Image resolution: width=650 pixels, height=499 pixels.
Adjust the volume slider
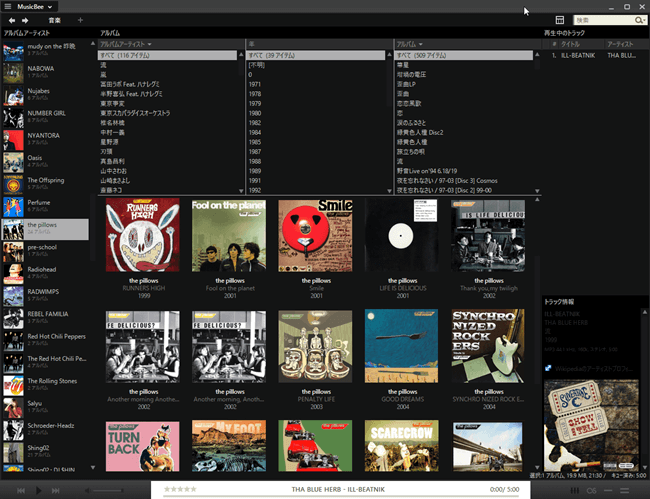coord(109,491)
